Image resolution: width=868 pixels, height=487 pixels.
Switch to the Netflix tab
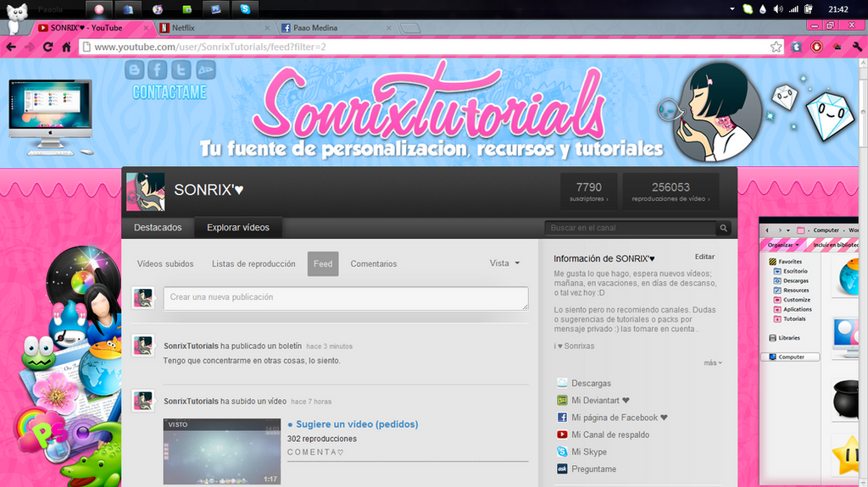tap(214, 28)
